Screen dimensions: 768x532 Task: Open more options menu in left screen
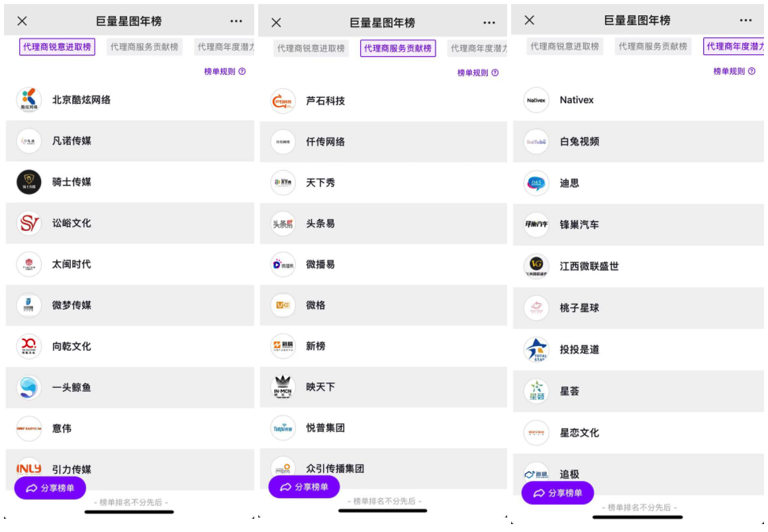[236, 21]
